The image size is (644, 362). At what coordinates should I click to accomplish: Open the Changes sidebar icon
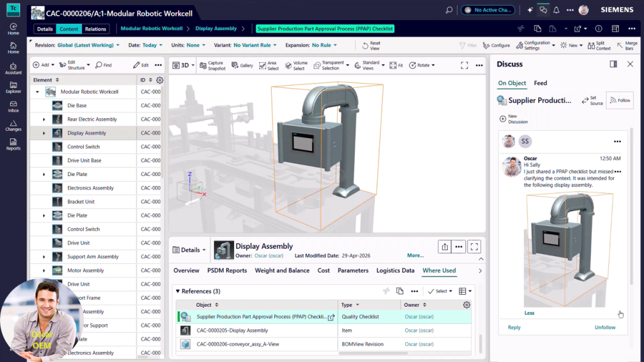13,126
